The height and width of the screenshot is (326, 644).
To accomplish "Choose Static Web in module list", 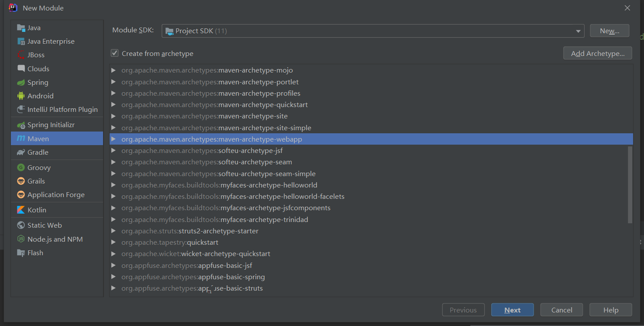I will [45, 225].
